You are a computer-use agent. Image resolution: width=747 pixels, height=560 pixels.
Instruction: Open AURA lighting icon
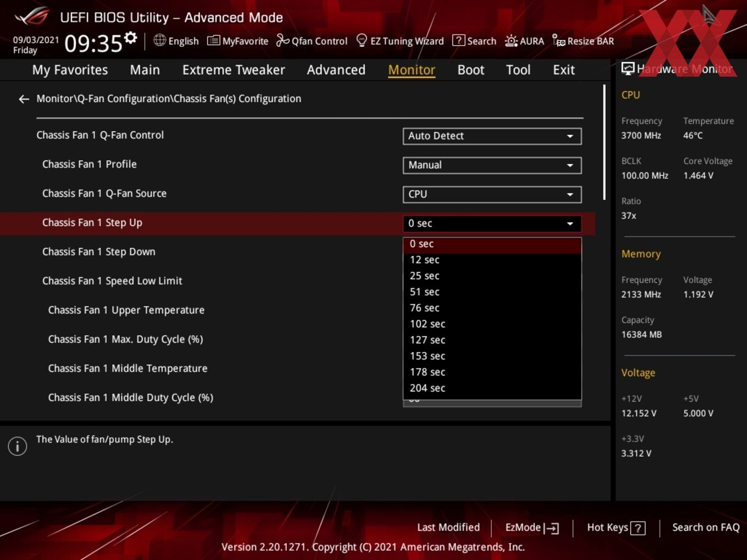(511, 41)
